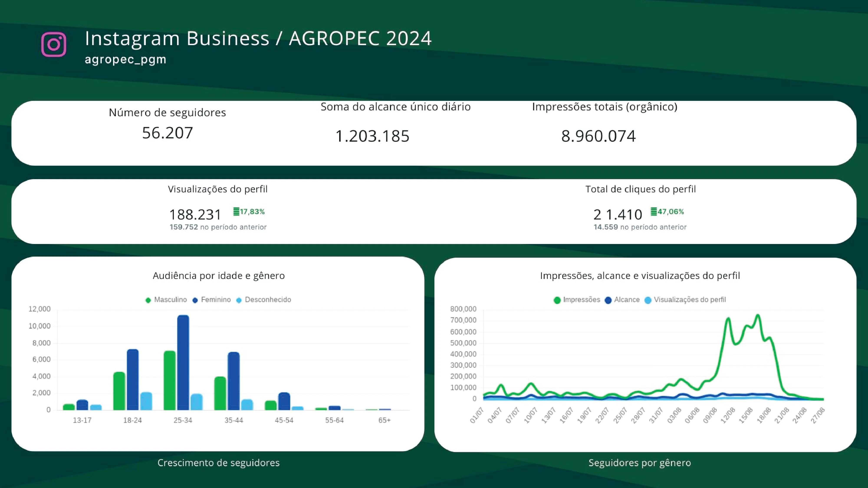
Task: Click the 12/08 date axis label
Action: [x=728, y=416]
